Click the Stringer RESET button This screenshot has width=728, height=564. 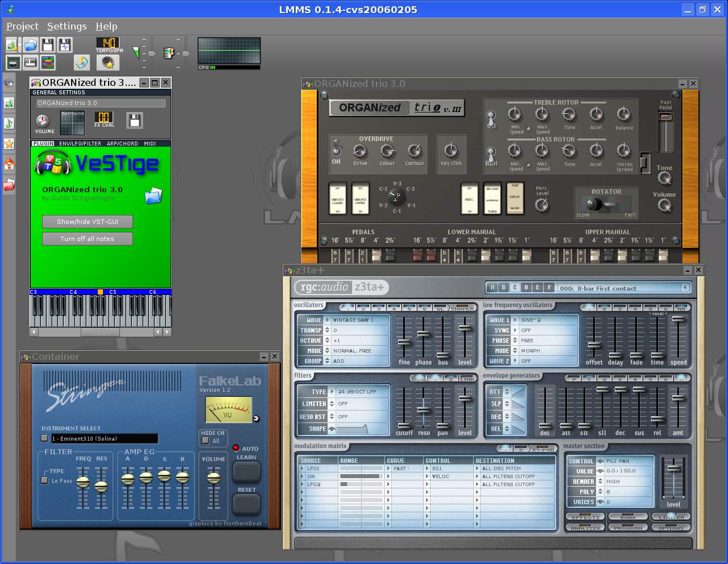point(247,504)
